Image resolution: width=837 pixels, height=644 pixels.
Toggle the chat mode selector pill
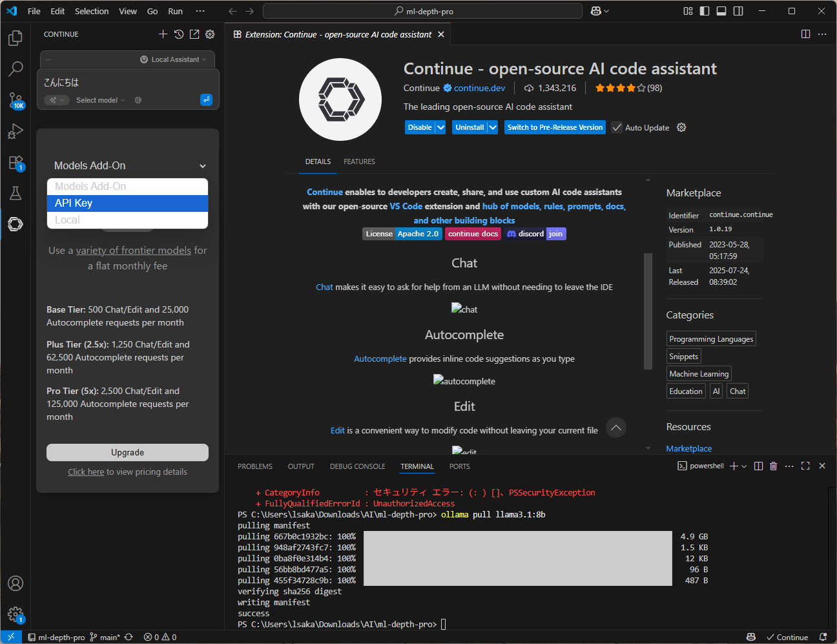56,100
